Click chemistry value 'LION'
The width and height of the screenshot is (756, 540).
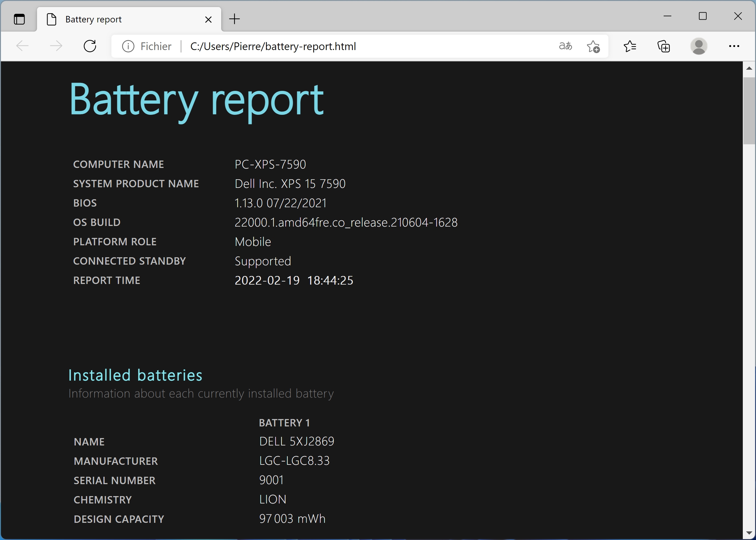click(x=273, y=499)
